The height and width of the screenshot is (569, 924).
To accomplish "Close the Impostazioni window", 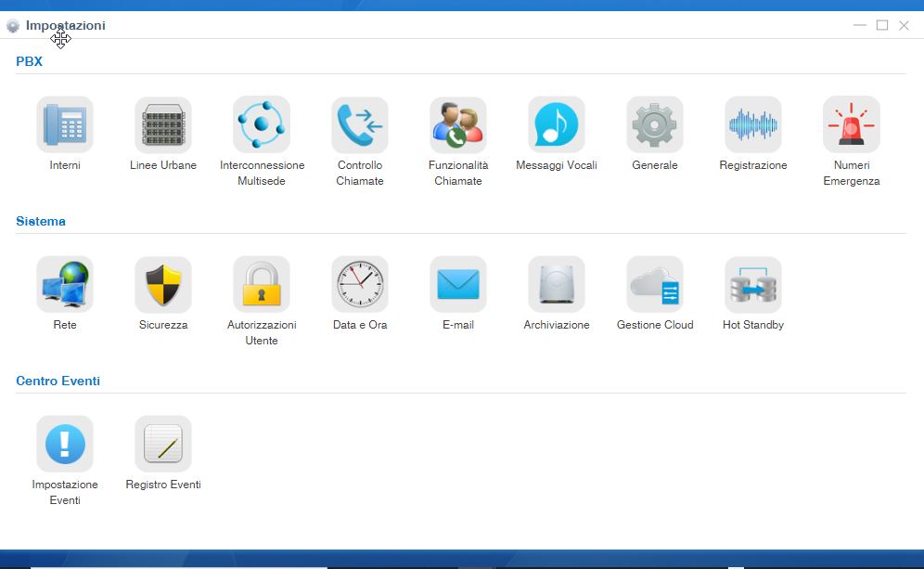I will tap(904, 25).
